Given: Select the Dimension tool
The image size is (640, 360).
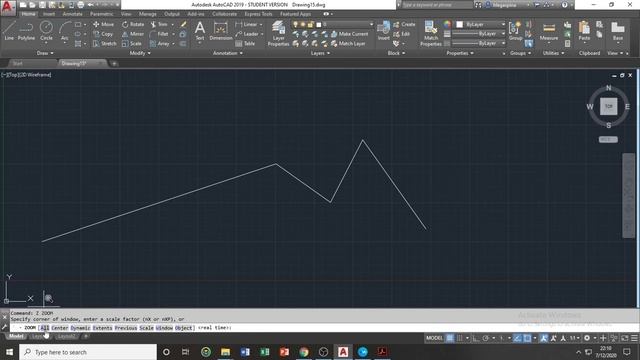Looking at the screenshot, I should (221, 31).
